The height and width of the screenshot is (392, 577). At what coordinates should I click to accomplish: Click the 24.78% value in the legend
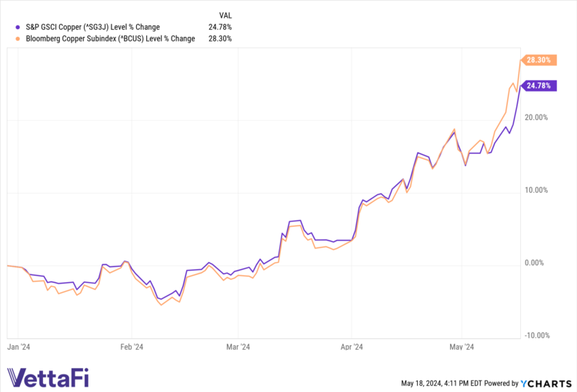coord(220,27)
